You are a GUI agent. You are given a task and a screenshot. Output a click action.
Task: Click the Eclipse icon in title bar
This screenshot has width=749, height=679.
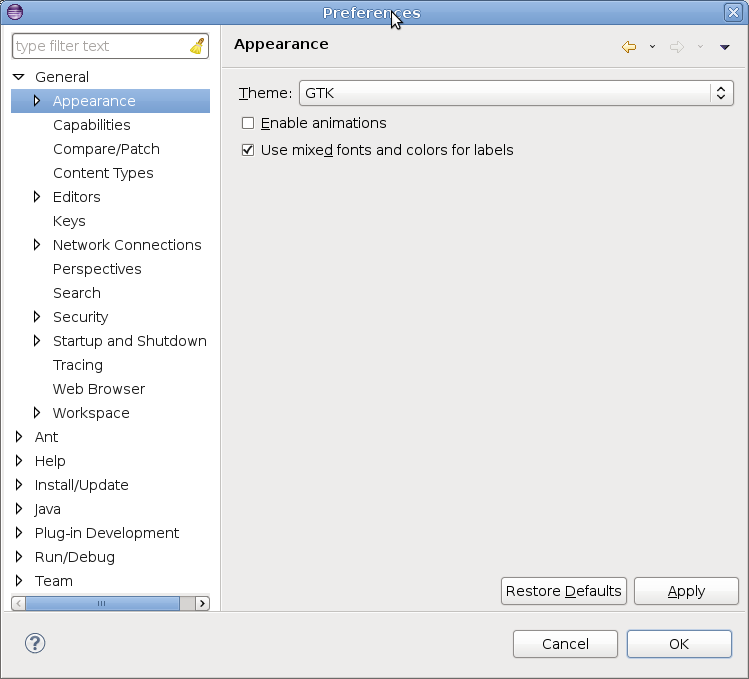[14, 12]
